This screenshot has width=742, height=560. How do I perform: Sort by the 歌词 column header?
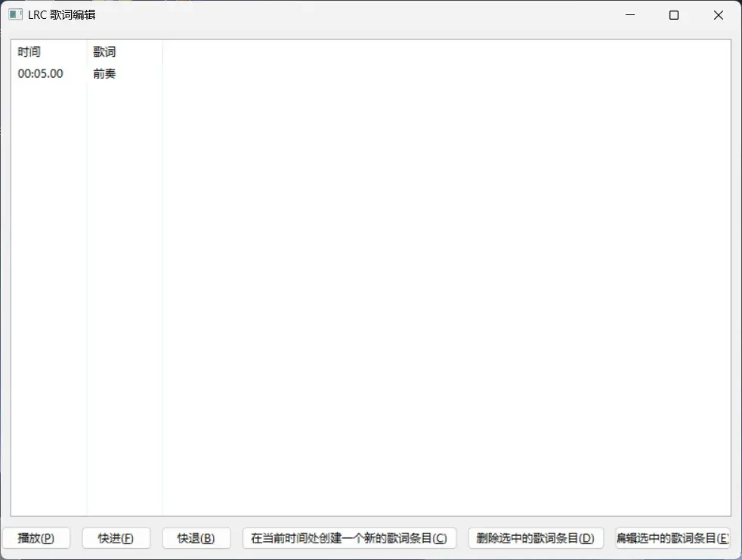104,51
